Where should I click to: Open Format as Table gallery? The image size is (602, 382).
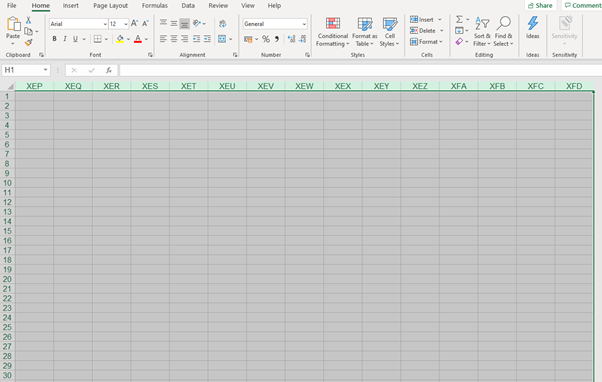pyautogui.click(x=364, y=32)
